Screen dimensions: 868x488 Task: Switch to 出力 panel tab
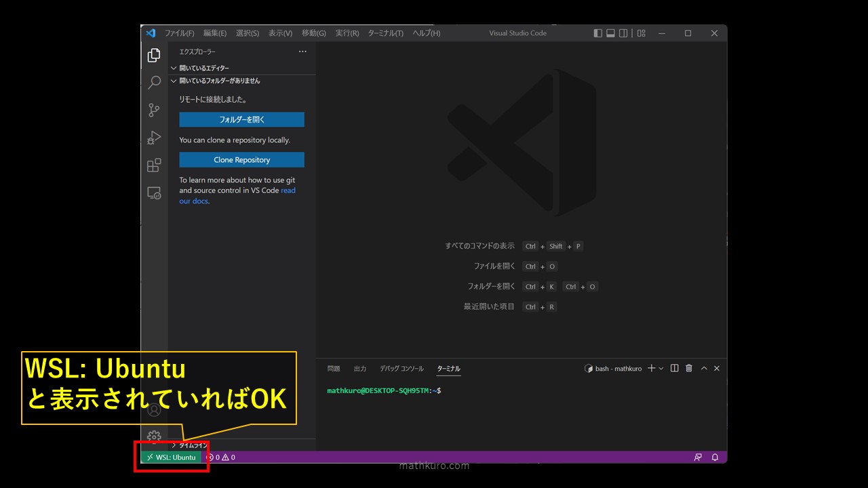(360, 369)
